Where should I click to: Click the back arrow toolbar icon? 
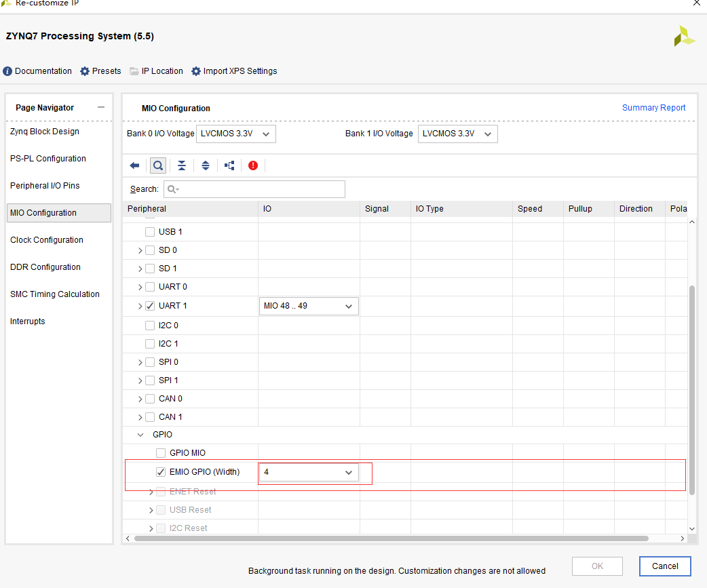pyautogui.click(x=134, y=165)
